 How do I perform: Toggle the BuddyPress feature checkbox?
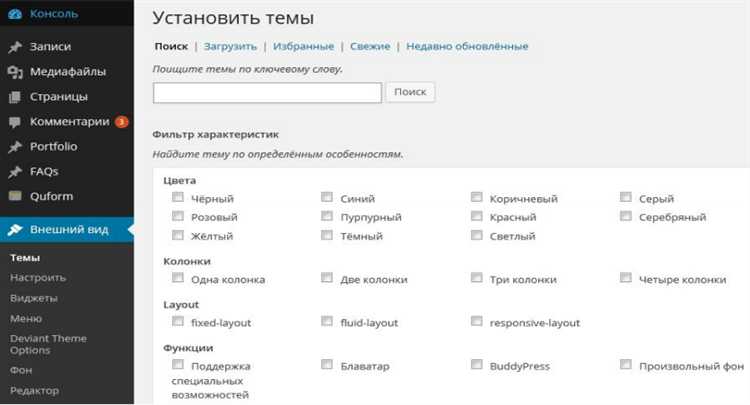tap(476, 365)
